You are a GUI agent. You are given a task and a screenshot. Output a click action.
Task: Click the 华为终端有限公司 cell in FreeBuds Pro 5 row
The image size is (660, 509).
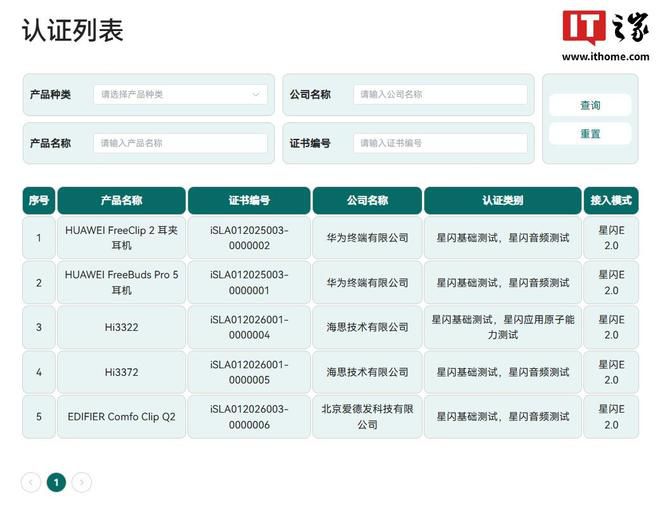[x=367, y=282]
